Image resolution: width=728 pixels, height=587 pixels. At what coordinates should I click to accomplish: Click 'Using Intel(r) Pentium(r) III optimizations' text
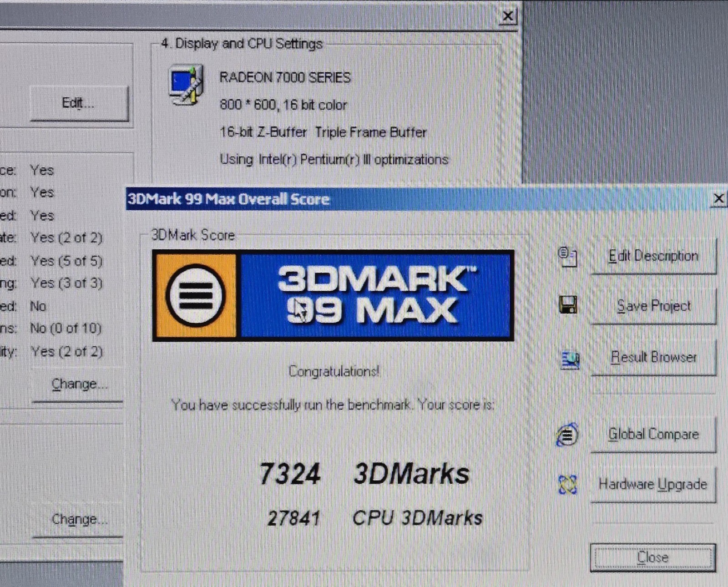click(334, 160)
